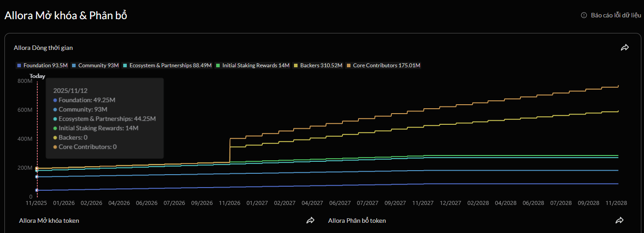This screenshot has width=644, height=233.
Task: Click the Foundation data point on the Today line
Action: tap(37, 190)
